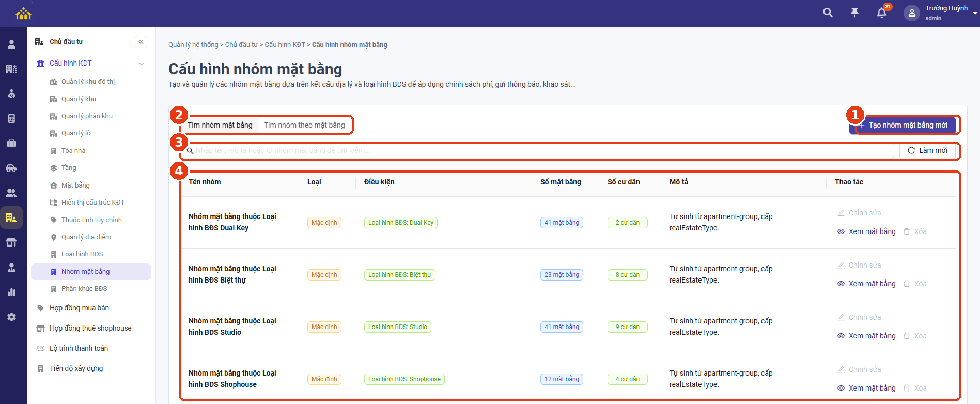Click the pin icon in the header
Screen dimensions: 980x404
[854, 13]
